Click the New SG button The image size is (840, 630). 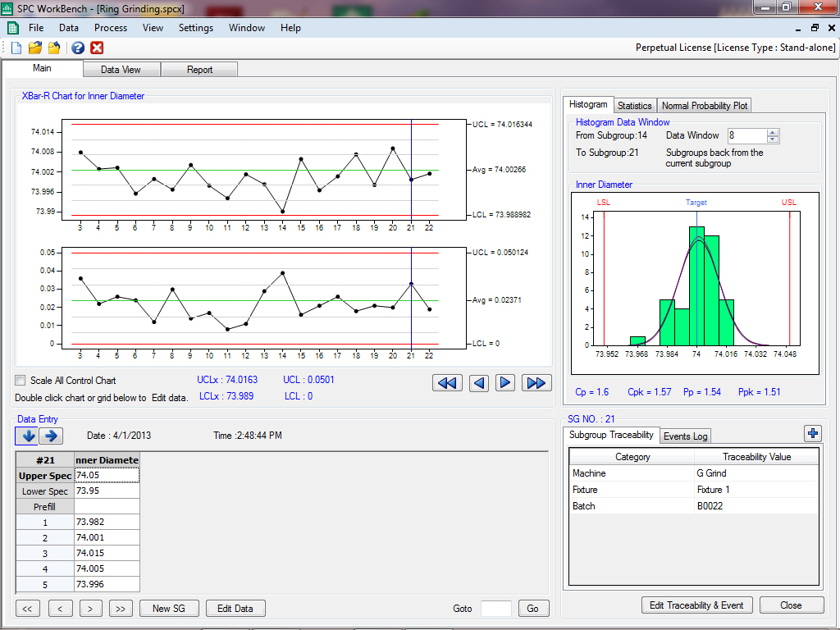tap(169, 609)
